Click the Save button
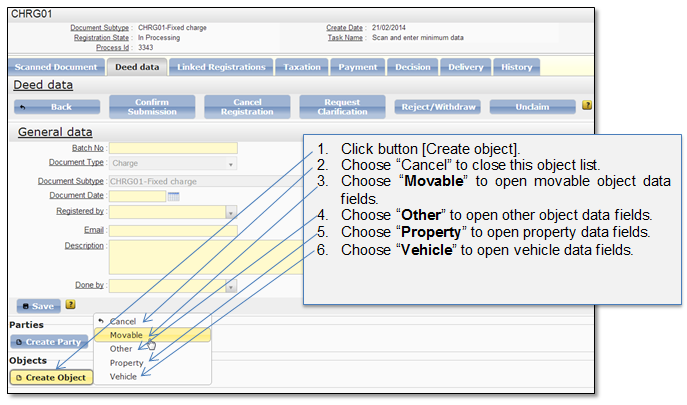Viewport: 687px width, 405px height. click(39, 306)
